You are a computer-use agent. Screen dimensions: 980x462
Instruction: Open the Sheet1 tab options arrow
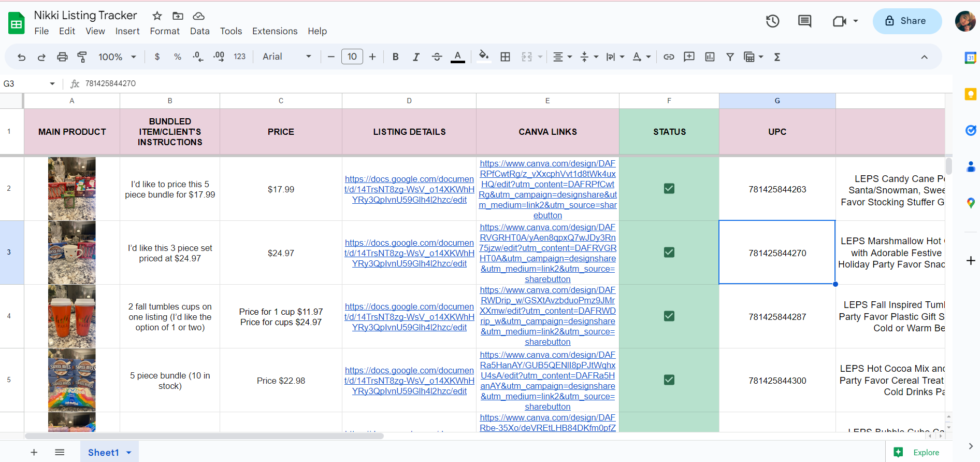(x=129, y=453)
